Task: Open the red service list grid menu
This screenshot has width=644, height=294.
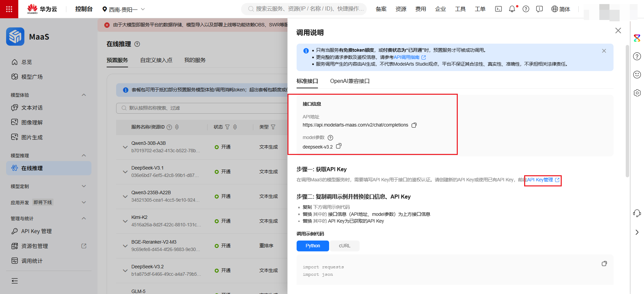Action: (9, 9)
